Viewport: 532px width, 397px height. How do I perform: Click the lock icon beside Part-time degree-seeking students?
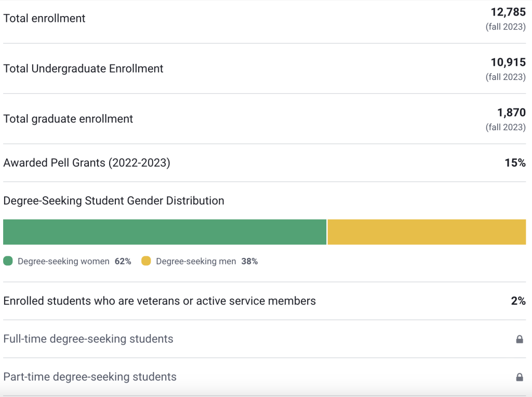click(x=519, y=377)
